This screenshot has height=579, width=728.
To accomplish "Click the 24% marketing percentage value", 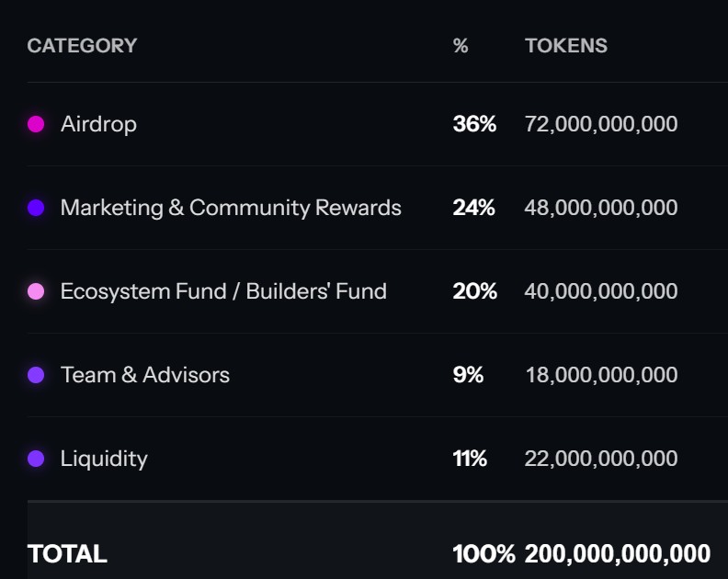I will (473, 208).
